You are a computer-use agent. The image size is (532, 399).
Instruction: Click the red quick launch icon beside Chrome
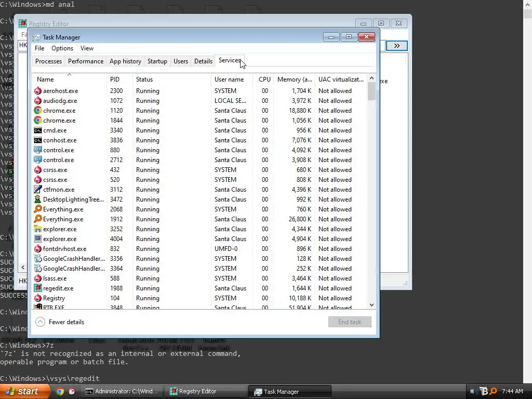pyautogui.click(x=72, y=392)
